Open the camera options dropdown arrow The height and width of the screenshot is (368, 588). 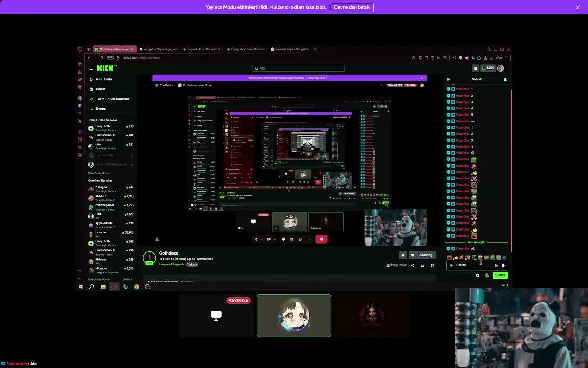tap(274, 239)
